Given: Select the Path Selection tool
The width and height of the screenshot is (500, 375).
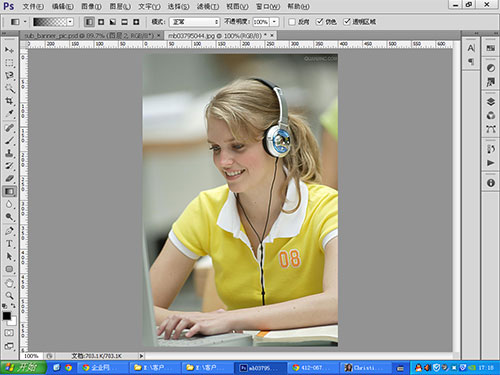Looking at the screenshot, I should pyautogui.click(x=9, y=256).
